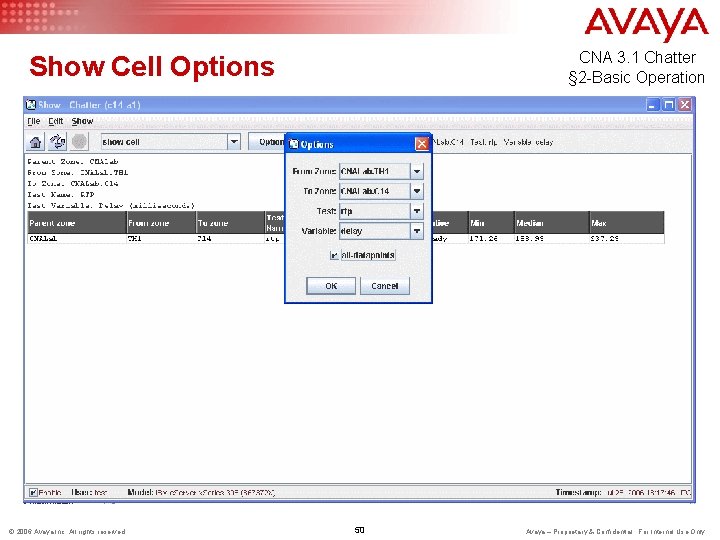The width and height of the screenshot is (720, 540).
Task: Click Cancel in the Options dialog
Action: (384, 286)
